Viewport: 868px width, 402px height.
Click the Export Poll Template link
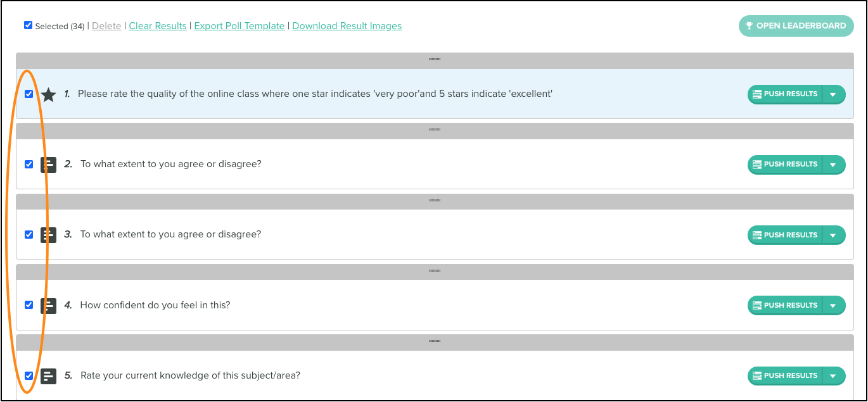click(239, 26)
